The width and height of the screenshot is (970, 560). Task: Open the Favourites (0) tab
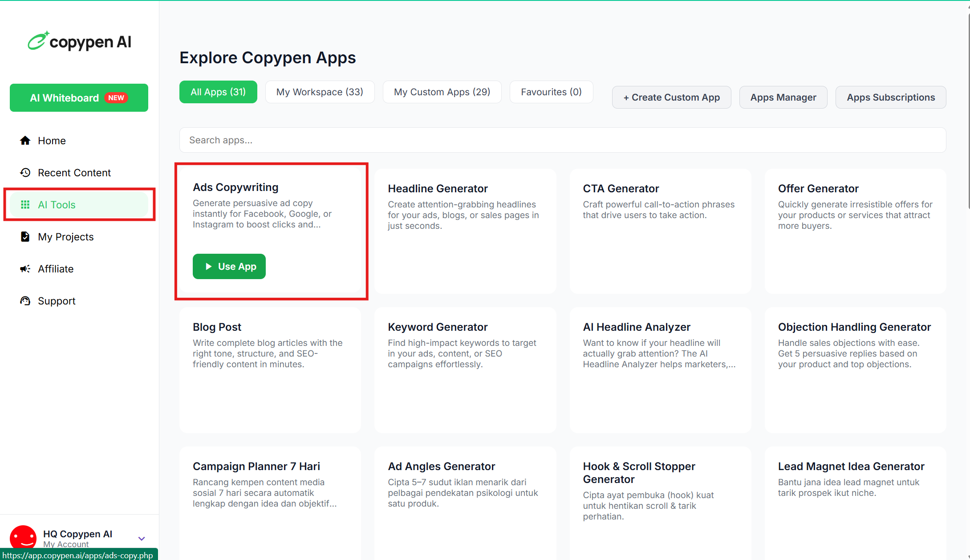[551, 92]
